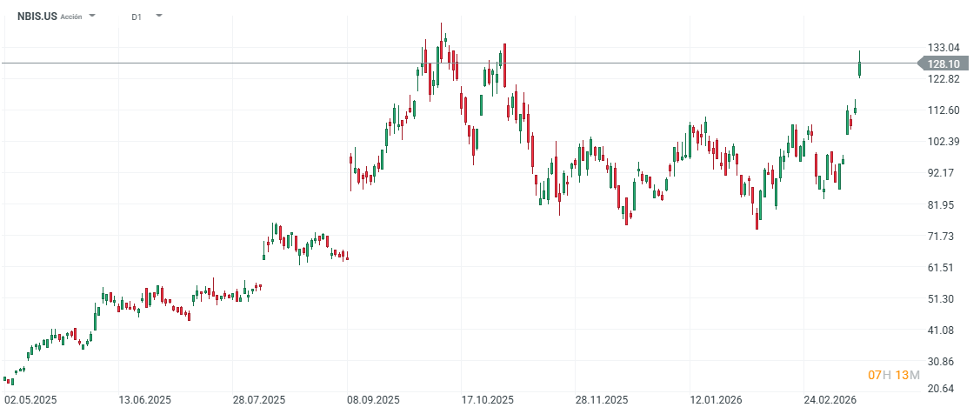Click the 28.07.2025 date on time axis
Viewport: 980px width, 414px height.
(x=259, y=400)
